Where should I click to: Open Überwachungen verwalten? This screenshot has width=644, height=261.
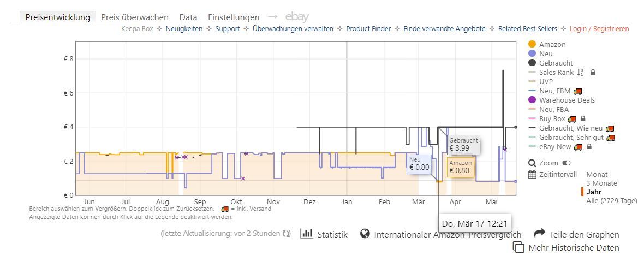293,29
